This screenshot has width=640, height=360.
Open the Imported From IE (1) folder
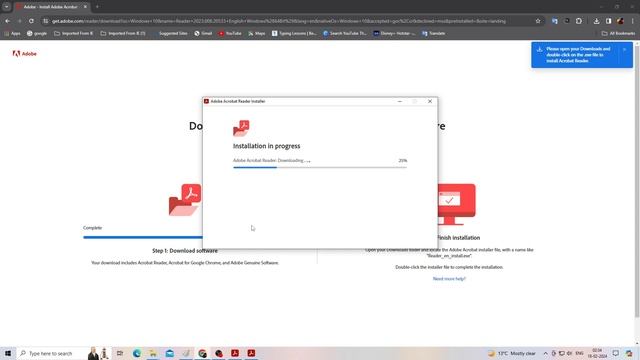(123, 33)
